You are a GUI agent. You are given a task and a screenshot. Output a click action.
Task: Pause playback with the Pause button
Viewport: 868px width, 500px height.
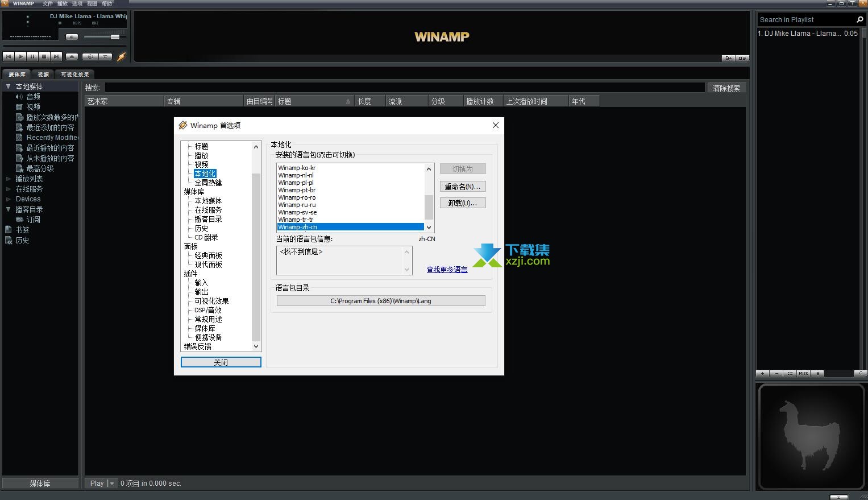click(x=32, y=56)
